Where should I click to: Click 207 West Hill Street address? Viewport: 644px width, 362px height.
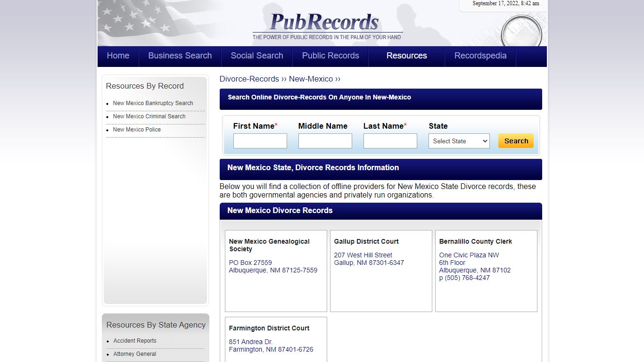(x=363, y=255)
